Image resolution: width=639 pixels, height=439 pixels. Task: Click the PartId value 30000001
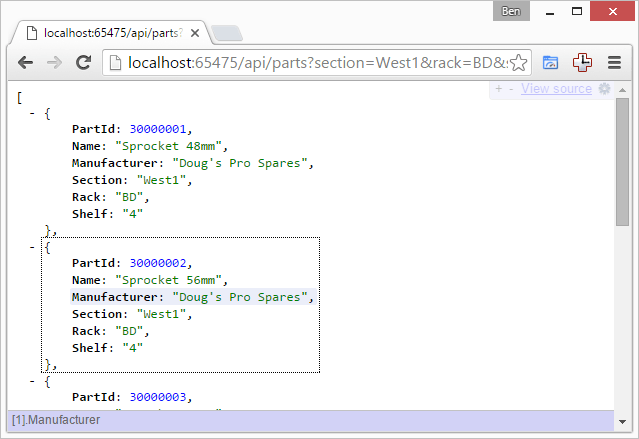tap(158, 129)
